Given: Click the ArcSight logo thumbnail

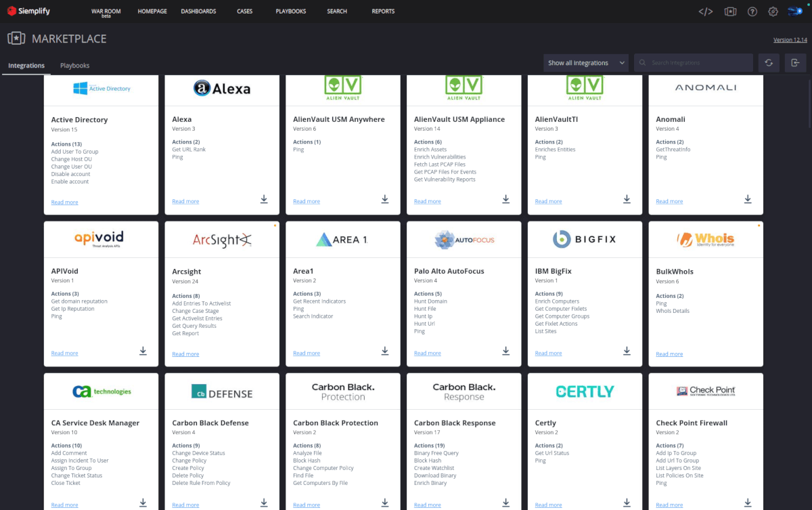Looking at the screenshot, I should point(222,239).
